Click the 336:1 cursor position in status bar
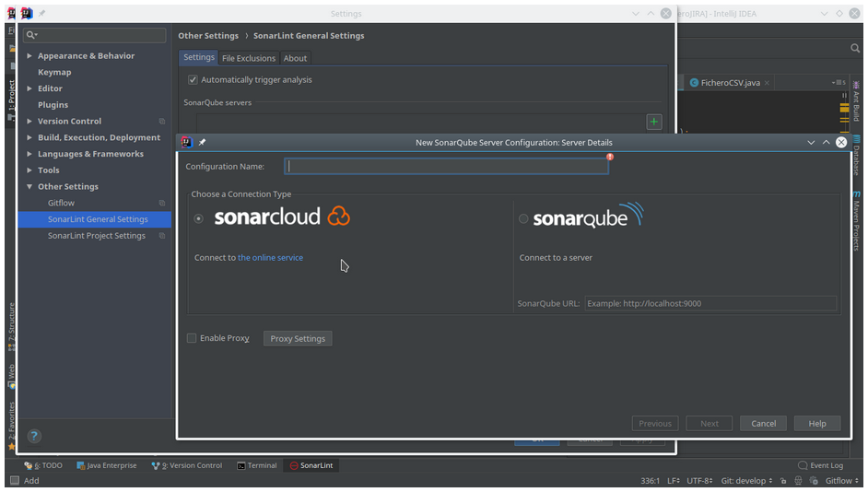 coord(650,481)
